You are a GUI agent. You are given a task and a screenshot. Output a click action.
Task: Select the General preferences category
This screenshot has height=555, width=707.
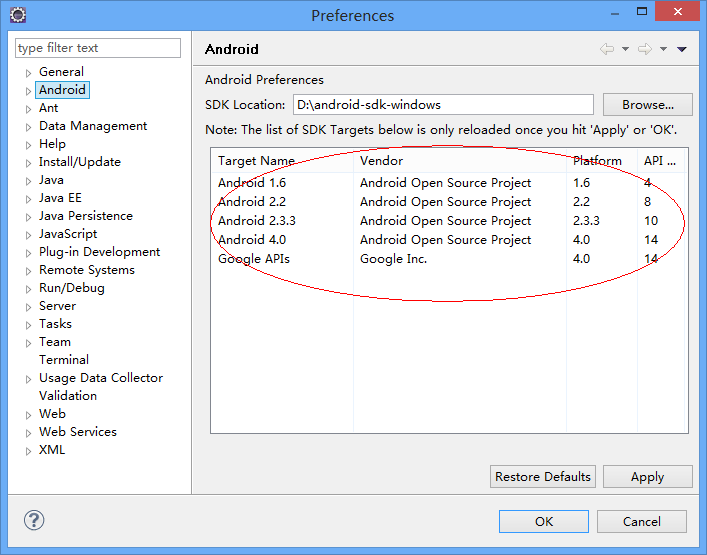point(61,72)
